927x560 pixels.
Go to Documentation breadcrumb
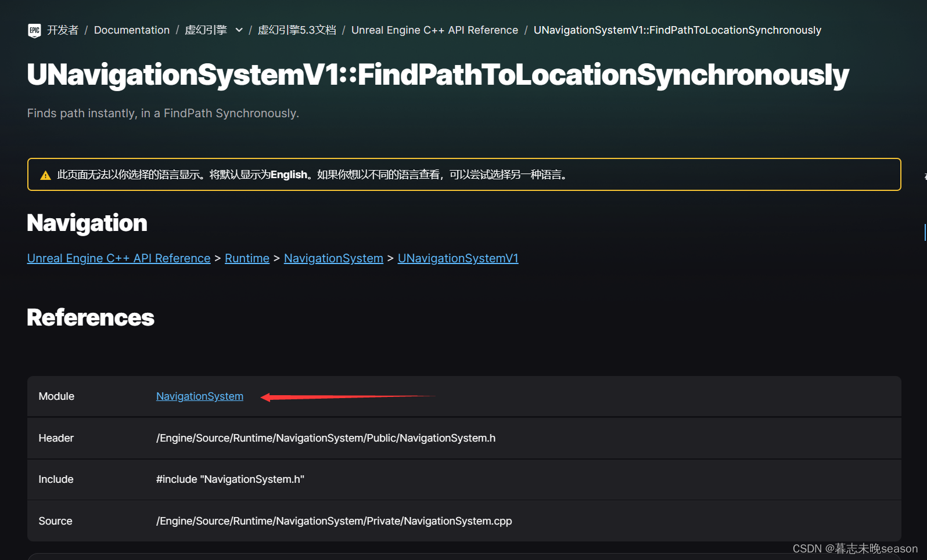pos(132,30)
